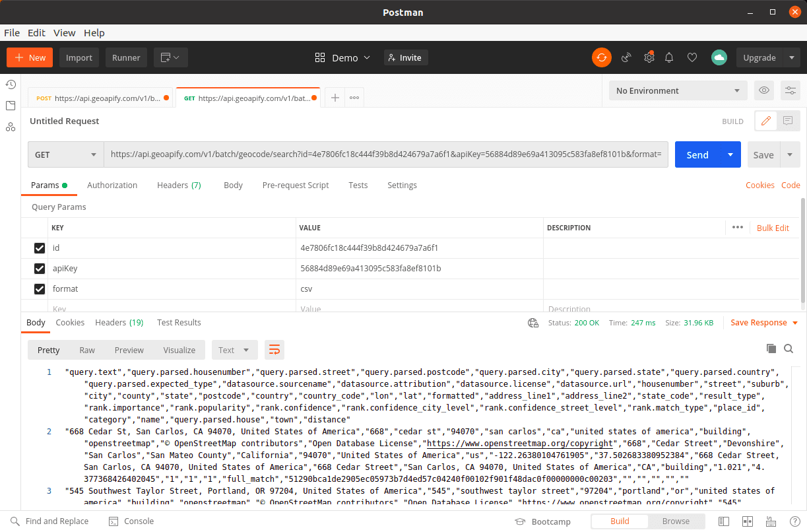Open the settings gear icon

(649, 57)
